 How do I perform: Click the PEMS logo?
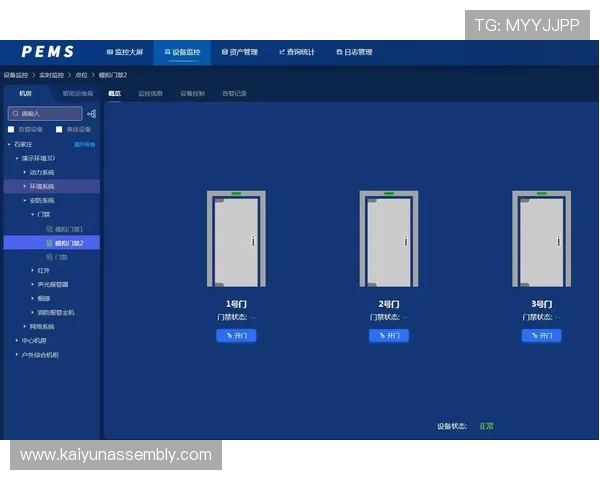pos(48,52)
